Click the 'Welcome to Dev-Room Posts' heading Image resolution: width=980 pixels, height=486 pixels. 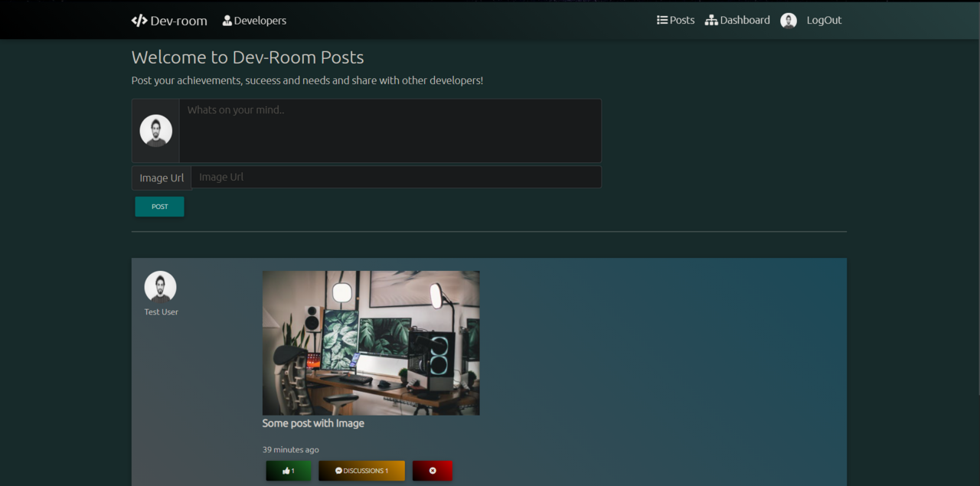pos(247,57)
